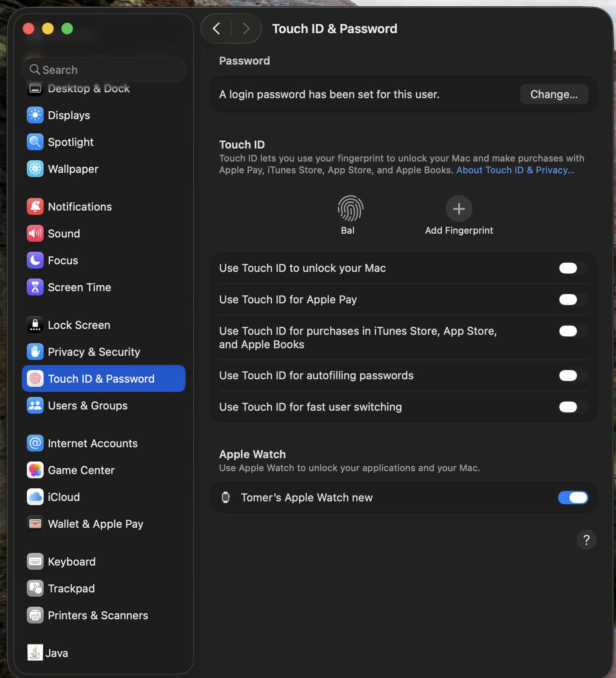The height and width of the screenshot is (678, 616).
Task: Click the Search field in sidebar
Action: point(104,70)
